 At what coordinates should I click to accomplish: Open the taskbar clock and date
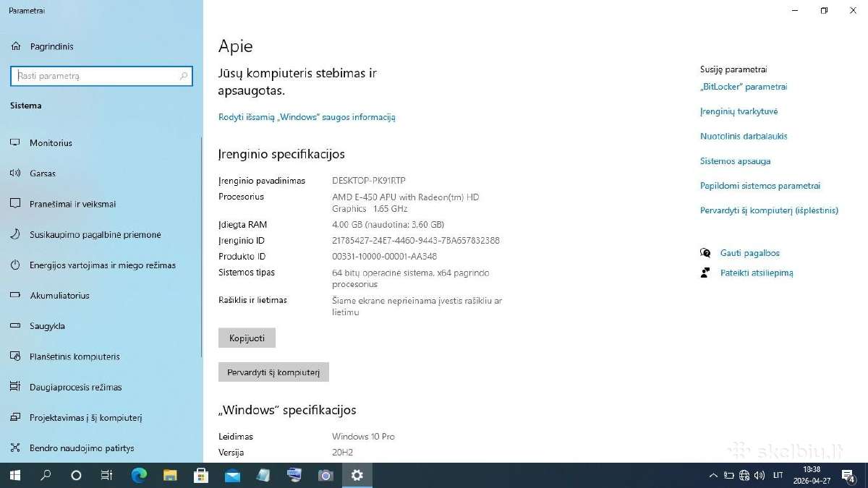click(810, 474)
